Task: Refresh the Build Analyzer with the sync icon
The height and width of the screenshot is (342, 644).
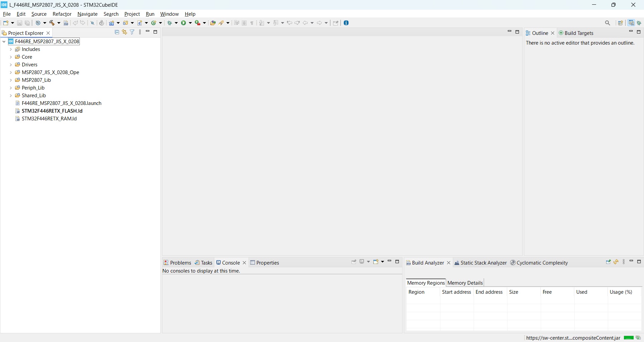Action: click(x=616, y=262)
